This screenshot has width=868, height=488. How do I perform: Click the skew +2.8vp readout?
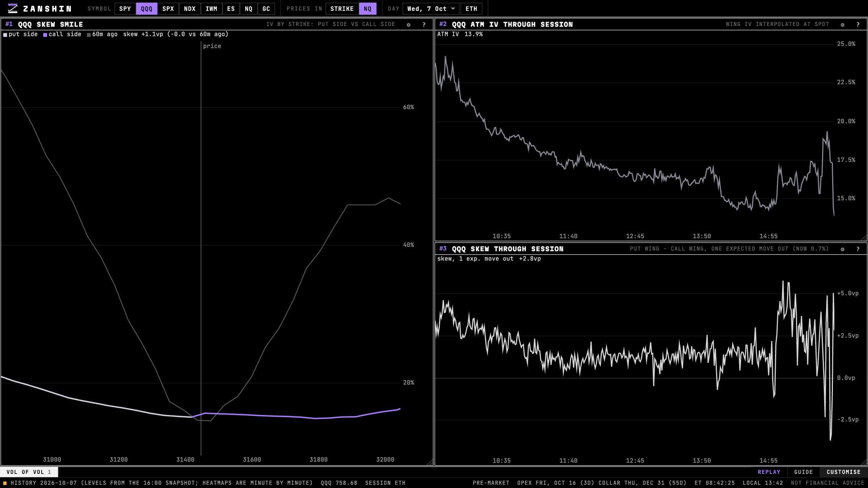[489, 259]
